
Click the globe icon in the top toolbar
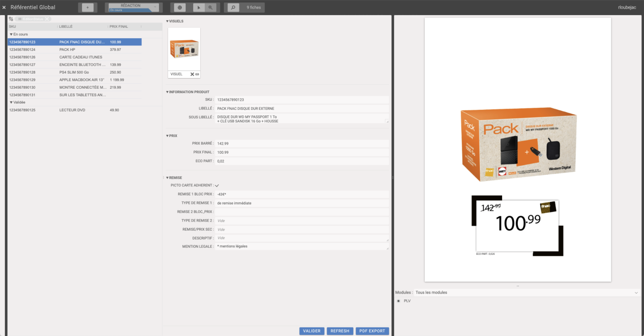[179, 8]
